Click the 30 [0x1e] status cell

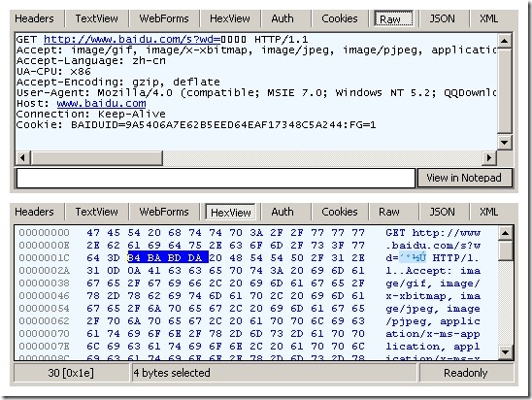point(71,373)
